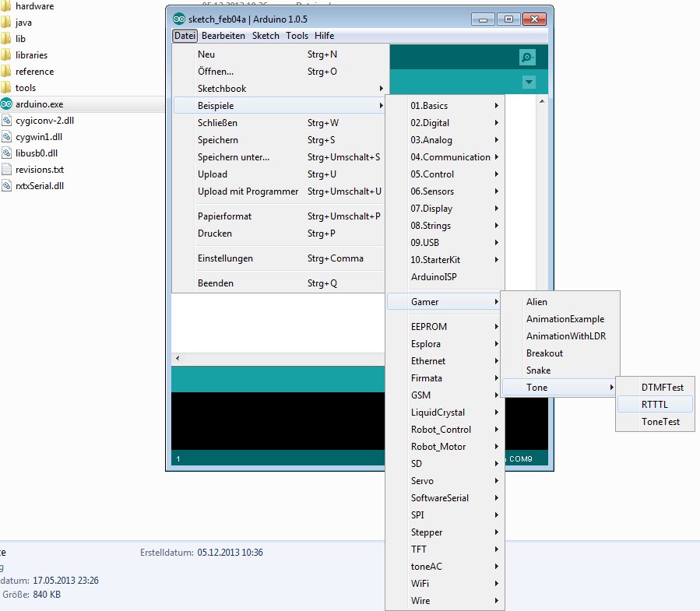Screen dimensions: 700x611
Task: Click the rxtxSerial.dll file icon
Action: click(7, 186)
